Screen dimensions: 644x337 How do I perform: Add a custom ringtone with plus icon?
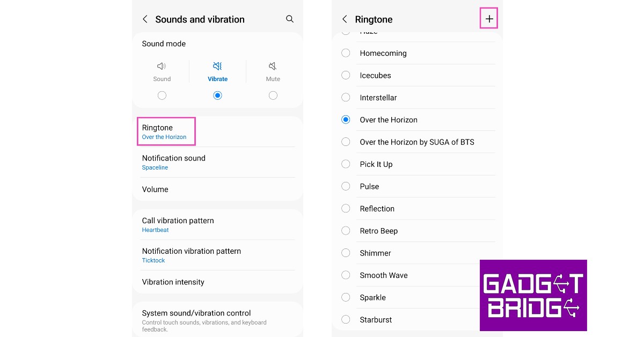click(489, 19)
